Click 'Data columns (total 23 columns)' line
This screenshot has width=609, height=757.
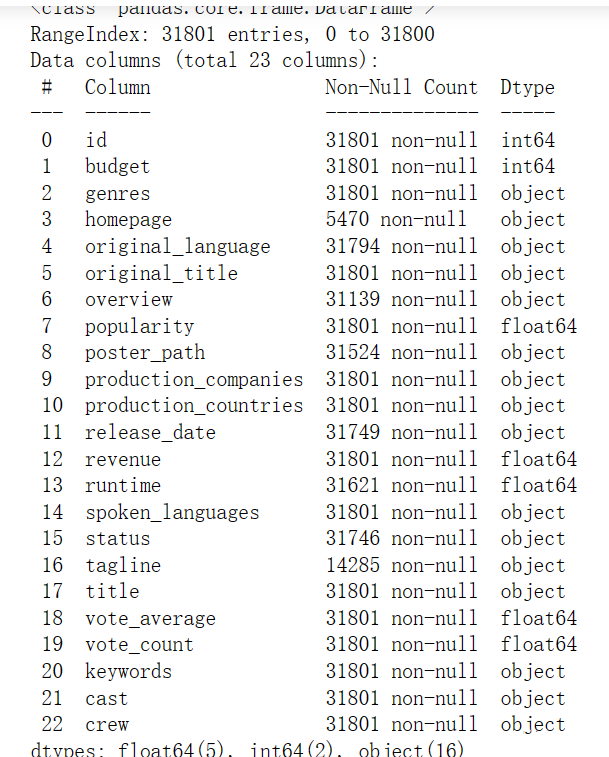point(204,61)
